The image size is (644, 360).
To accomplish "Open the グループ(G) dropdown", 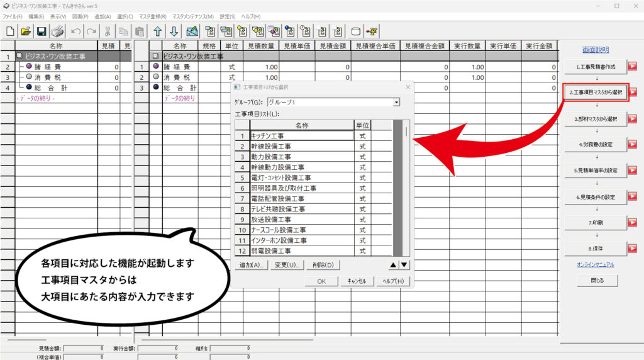I will [396, 102].
